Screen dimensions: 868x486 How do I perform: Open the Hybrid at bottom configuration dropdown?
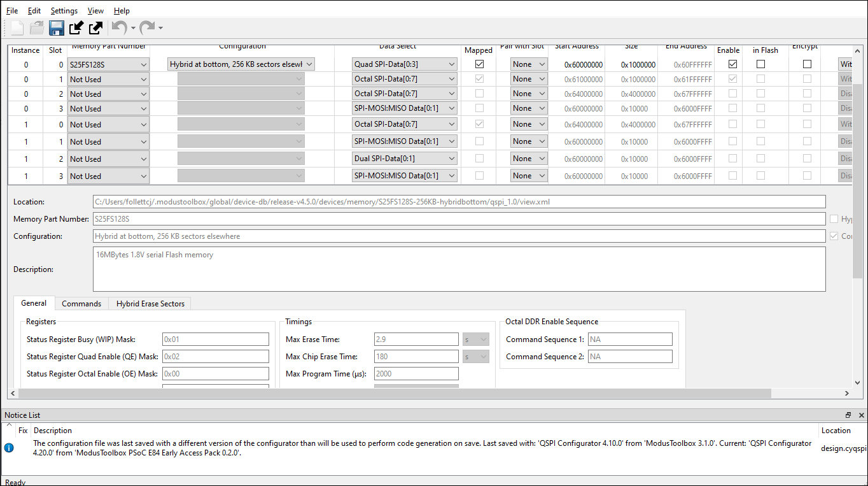(241, 64)
